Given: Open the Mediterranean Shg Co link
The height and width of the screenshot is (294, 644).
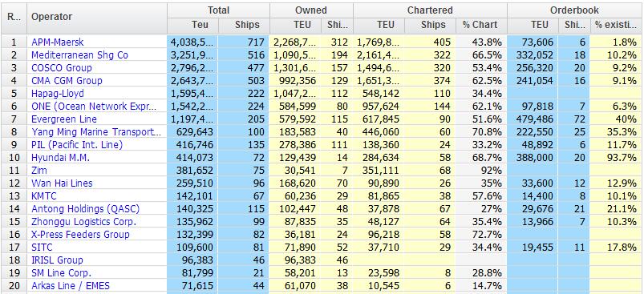Looking at the screenshot, I should [x=79, y=55].
